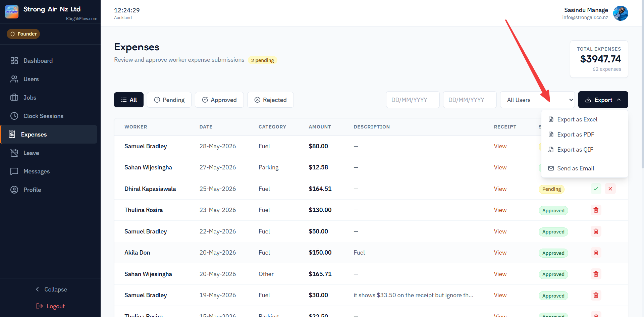644x317 pixels.
Task: Click the Description column header
Action: 372,127
